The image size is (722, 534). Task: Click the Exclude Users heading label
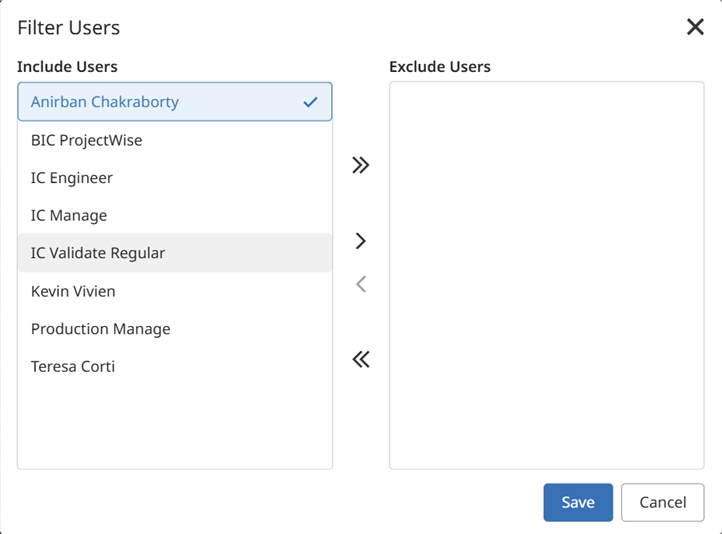[x=440, y=67]
